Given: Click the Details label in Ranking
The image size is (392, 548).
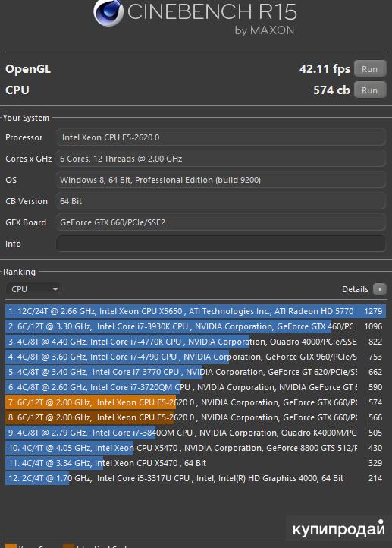Looking at the screenshot, I should (x=355, y=289).
